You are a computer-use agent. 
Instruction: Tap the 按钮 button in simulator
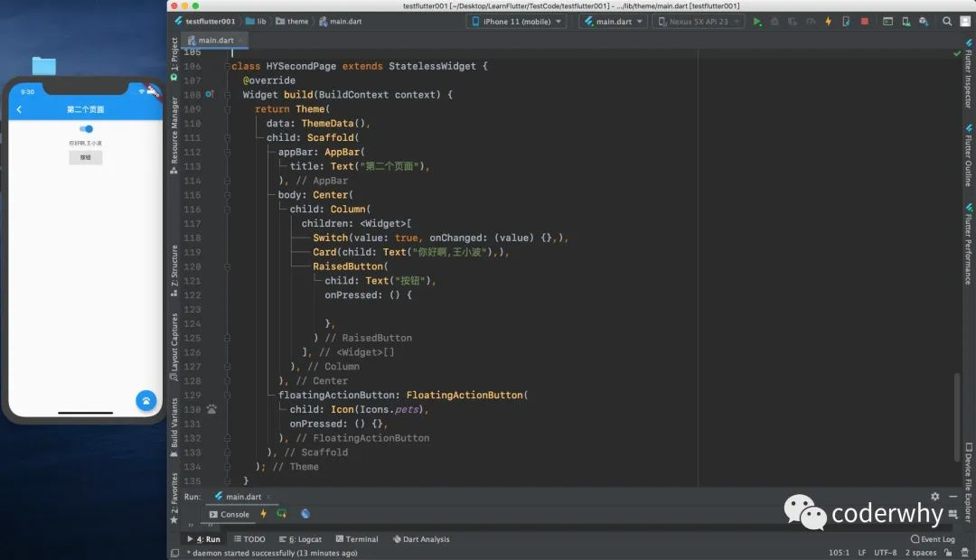coord(86,157)
